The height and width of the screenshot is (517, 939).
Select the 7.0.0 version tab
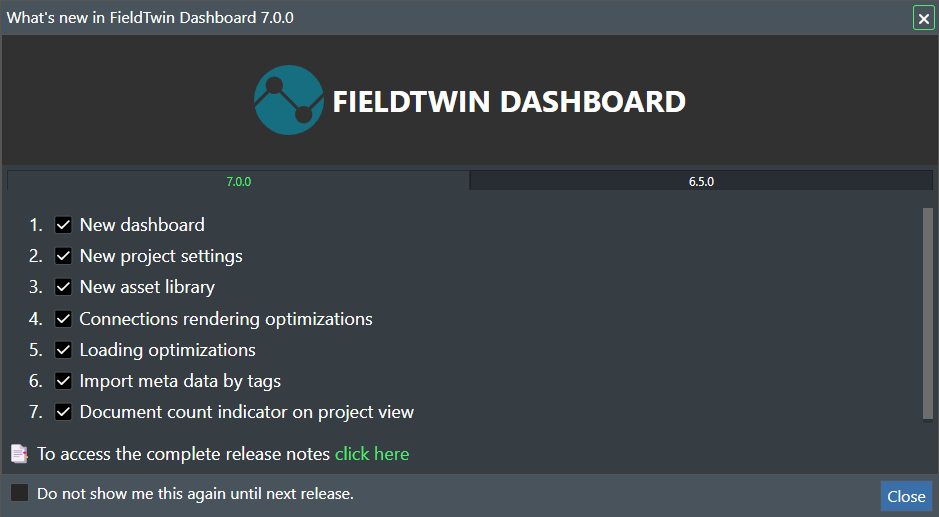point(238,181)
